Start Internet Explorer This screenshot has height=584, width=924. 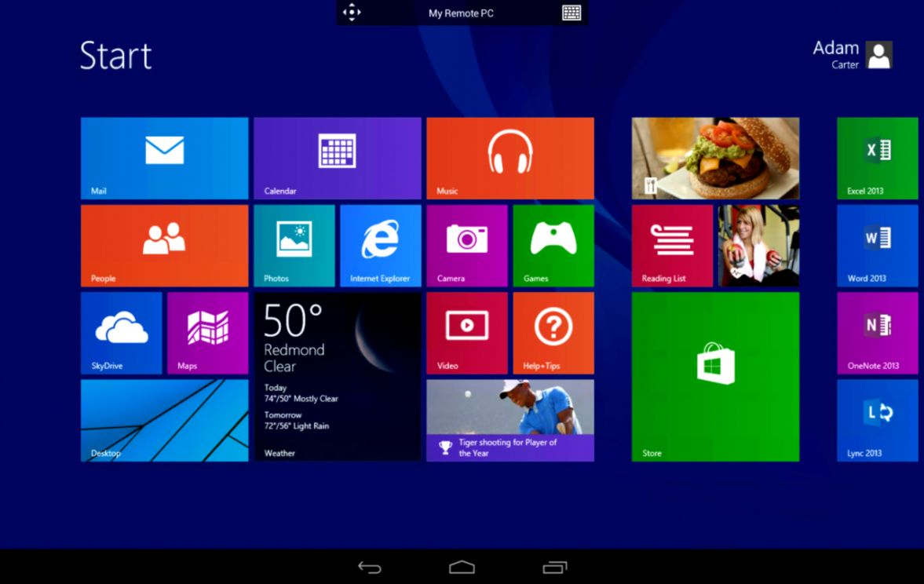(380, 244)
